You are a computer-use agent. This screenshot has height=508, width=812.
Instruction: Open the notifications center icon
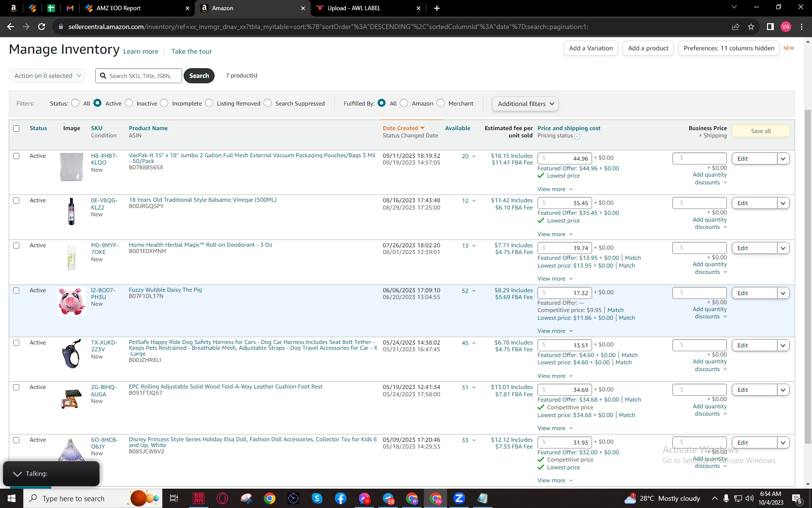click(797, 498)
